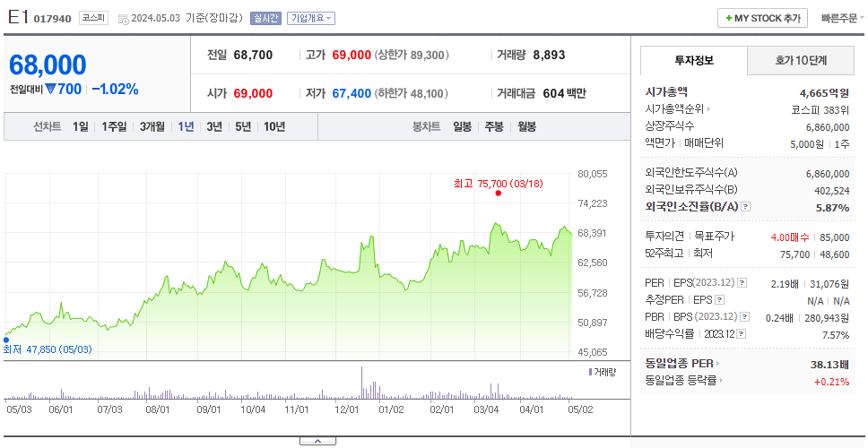Viewport: 868px width, 448px height.
Task: Click the 목표주가 value 85,000
Action: [x=834, y=237]
